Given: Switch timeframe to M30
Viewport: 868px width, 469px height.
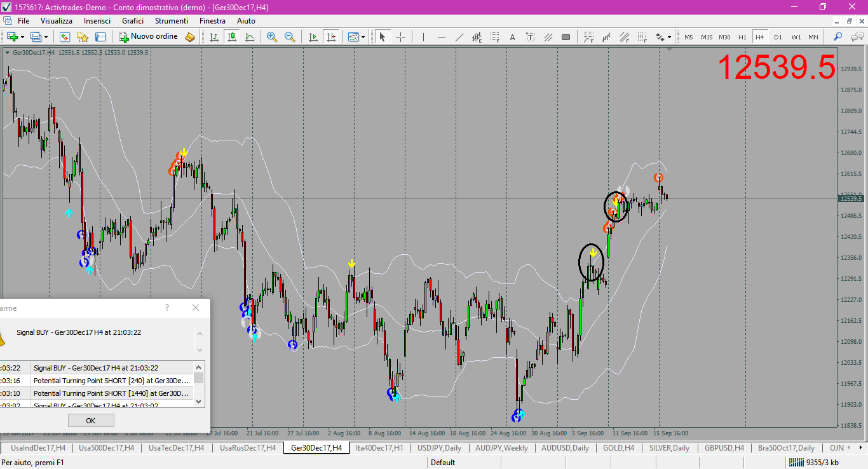Looking at the screenshot, I should click(x=724, y=37).
